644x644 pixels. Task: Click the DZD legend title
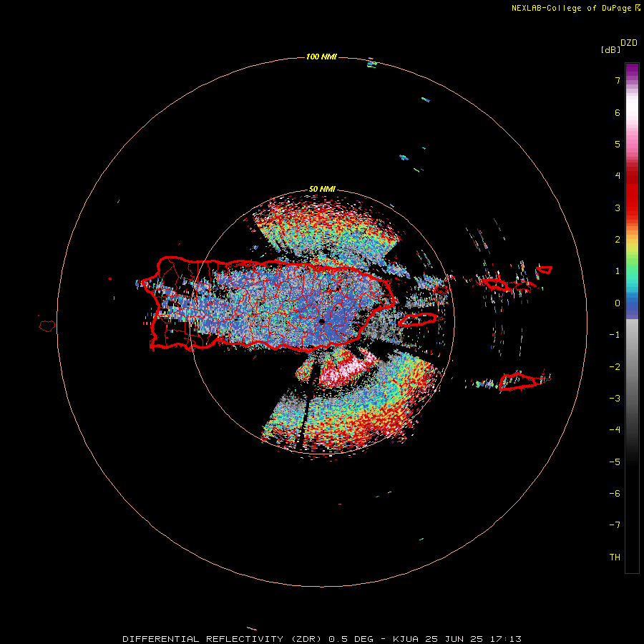coord(629,43)
